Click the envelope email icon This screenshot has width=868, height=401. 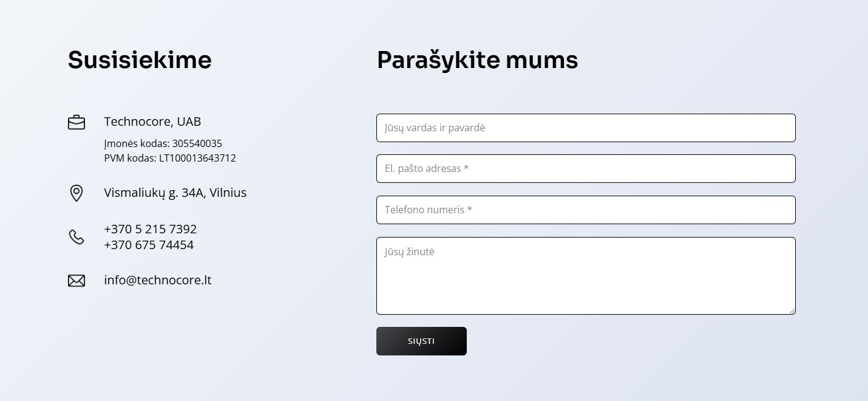point(76,281)
